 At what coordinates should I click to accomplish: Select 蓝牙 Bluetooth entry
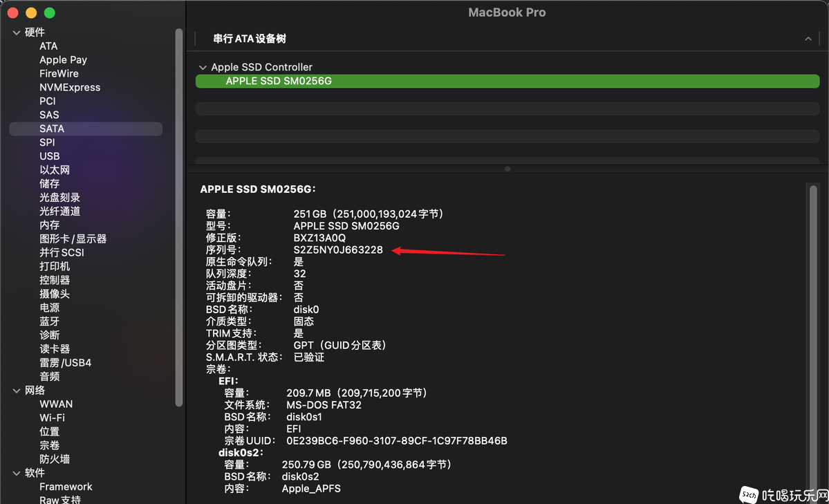[x=49, y=321]
